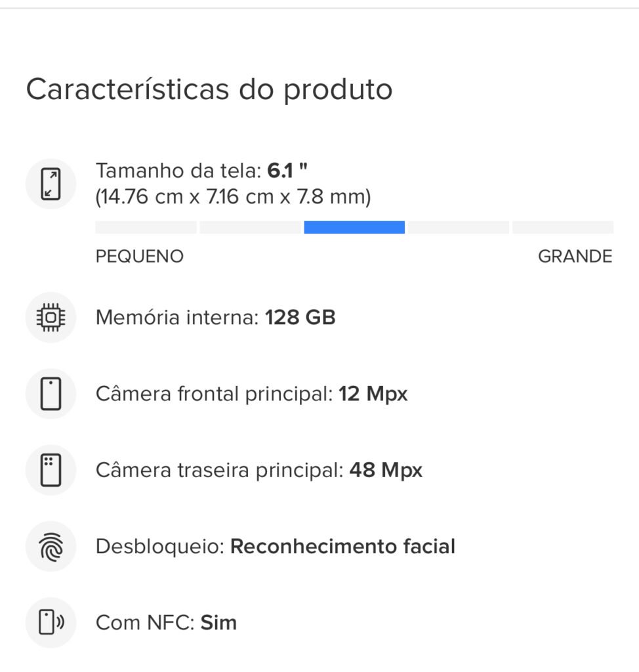Screen dimensions: 639x672
Task: Click the Com NFC Sim text
Action: tap(166, 623)
